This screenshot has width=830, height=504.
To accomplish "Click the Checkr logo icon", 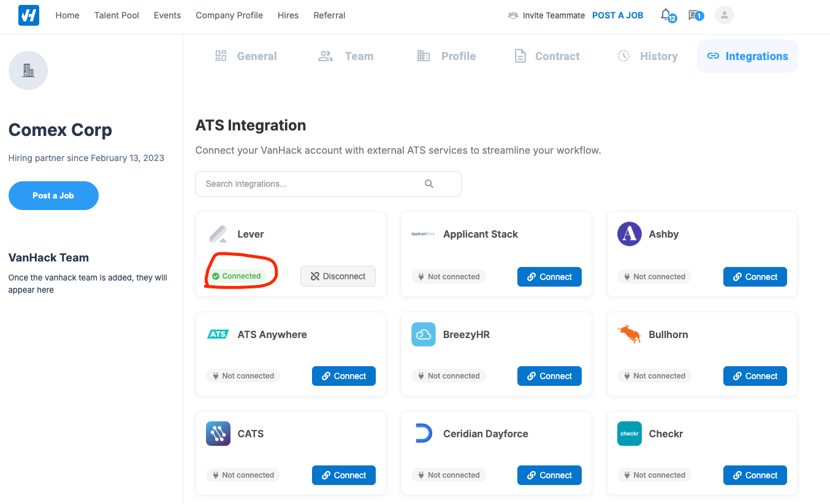I will point(630,434).
